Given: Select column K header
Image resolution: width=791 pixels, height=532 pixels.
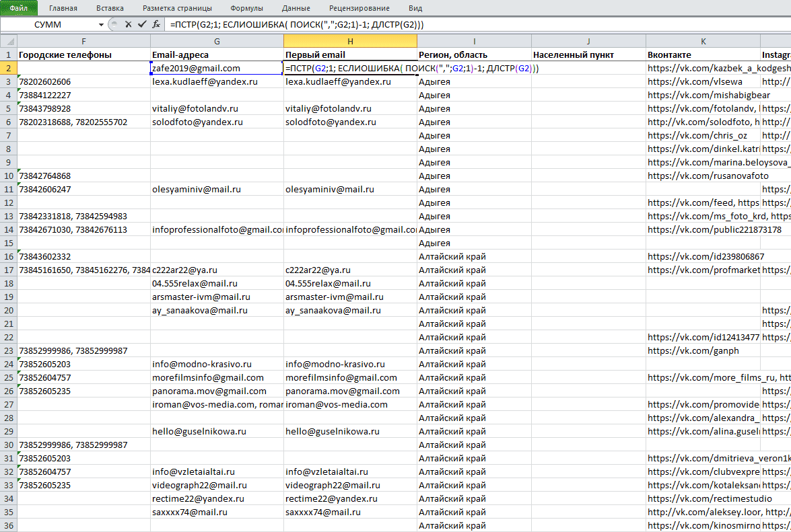Looking at the screenshot, I should pos(703,41).
